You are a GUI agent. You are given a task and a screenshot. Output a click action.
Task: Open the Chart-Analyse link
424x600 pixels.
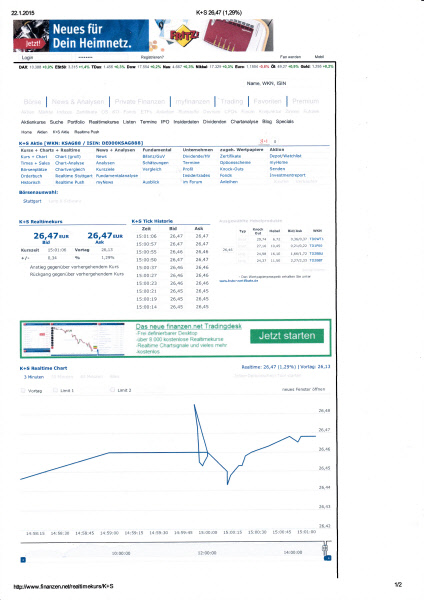coord(69,163)
